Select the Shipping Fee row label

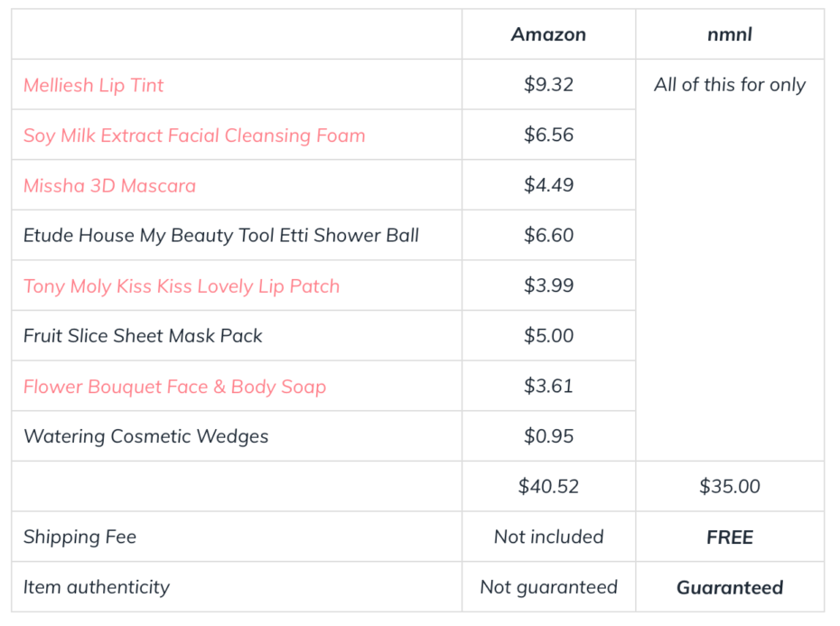[79, 537]
